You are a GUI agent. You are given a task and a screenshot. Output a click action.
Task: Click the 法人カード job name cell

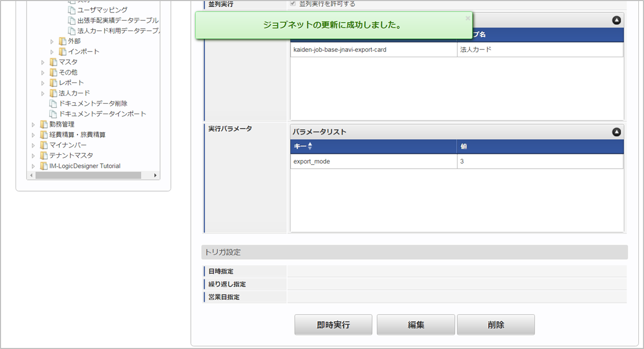[x=540, y=50]
